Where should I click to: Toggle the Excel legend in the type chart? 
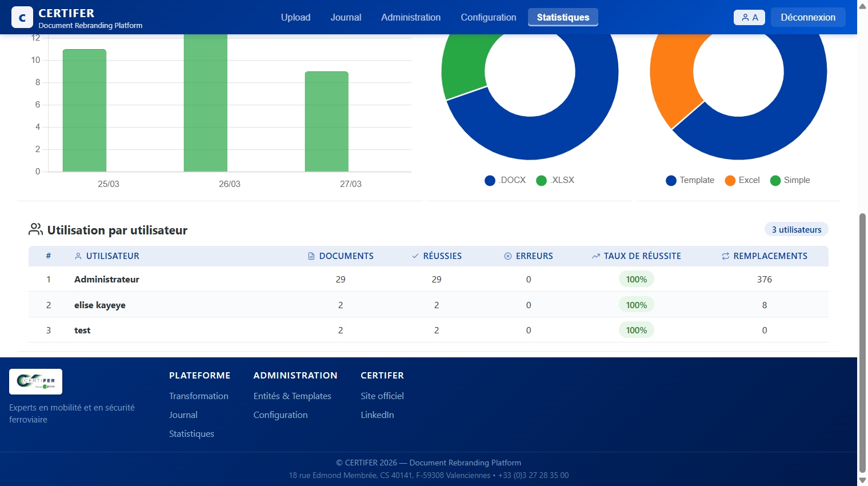[x=742, y=180]
